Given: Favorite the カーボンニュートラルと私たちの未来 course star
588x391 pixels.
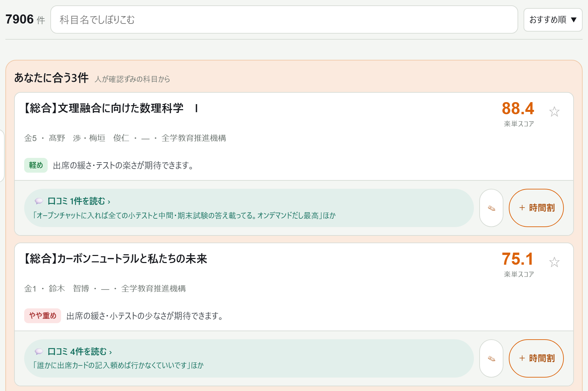Looking at the screenshot, I should [x=554, y=262].
